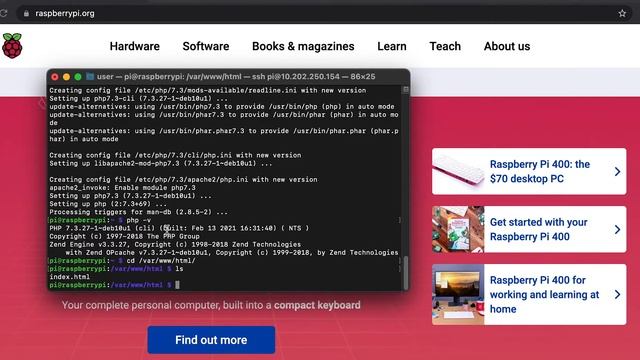Click chevron on the working and learning card
640x360 pixels.
click(x=617, y=295)
